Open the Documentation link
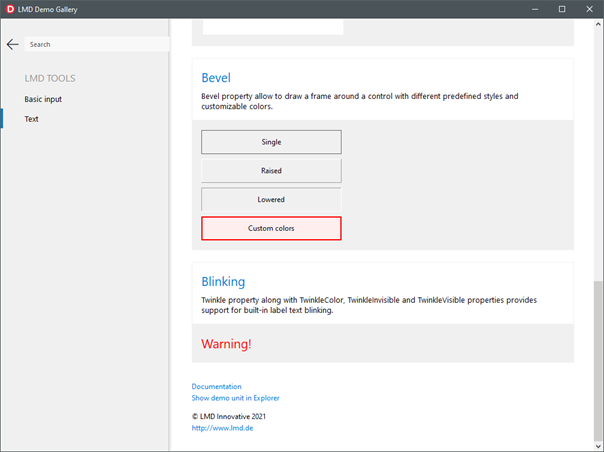Screen dimensions: 604x452 click(x=216, y=386)
